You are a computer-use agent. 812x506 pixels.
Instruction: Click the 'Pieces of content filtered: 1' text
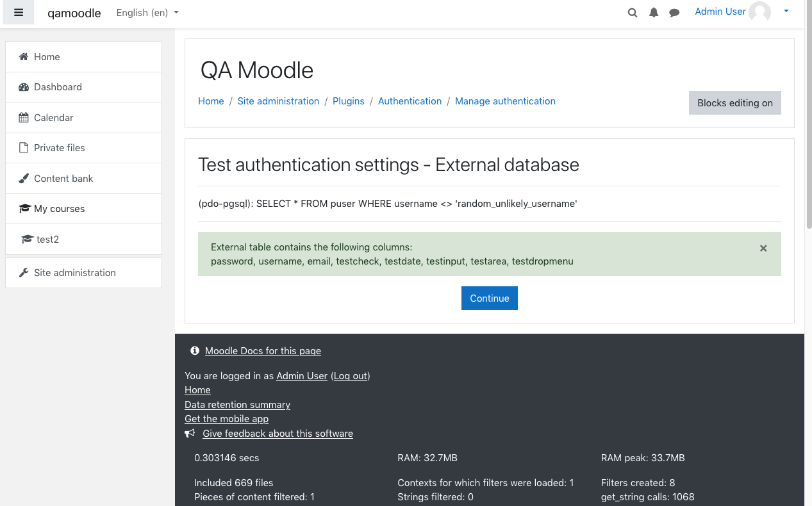pyautogui.click(x=254, y=497)
